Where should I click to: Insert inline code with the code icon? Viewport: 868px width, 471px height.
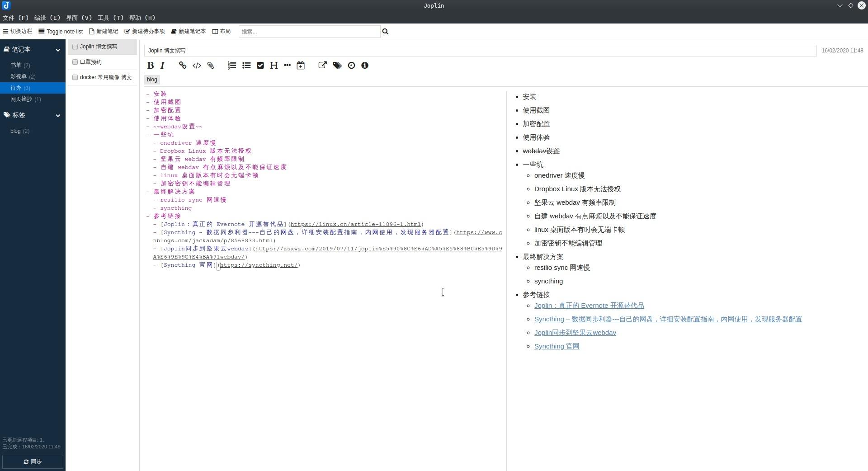[x=197, y=66]
